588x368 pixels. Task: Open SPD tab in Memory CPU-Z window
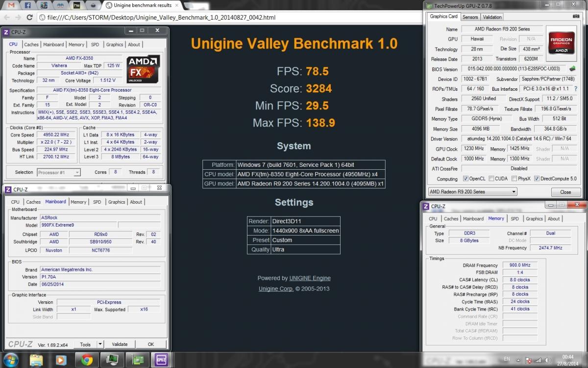[514, 219]
